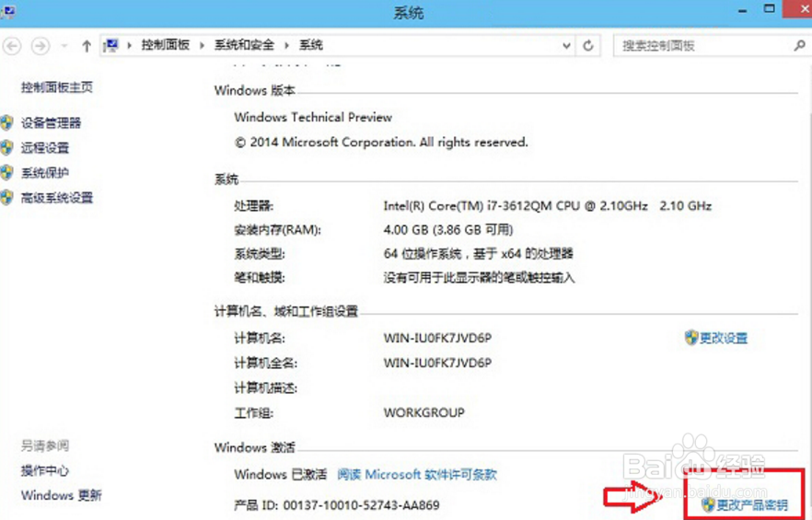Select the WORKGROUP value
This screenshot has height=520, width=812.
pos(424,413)
